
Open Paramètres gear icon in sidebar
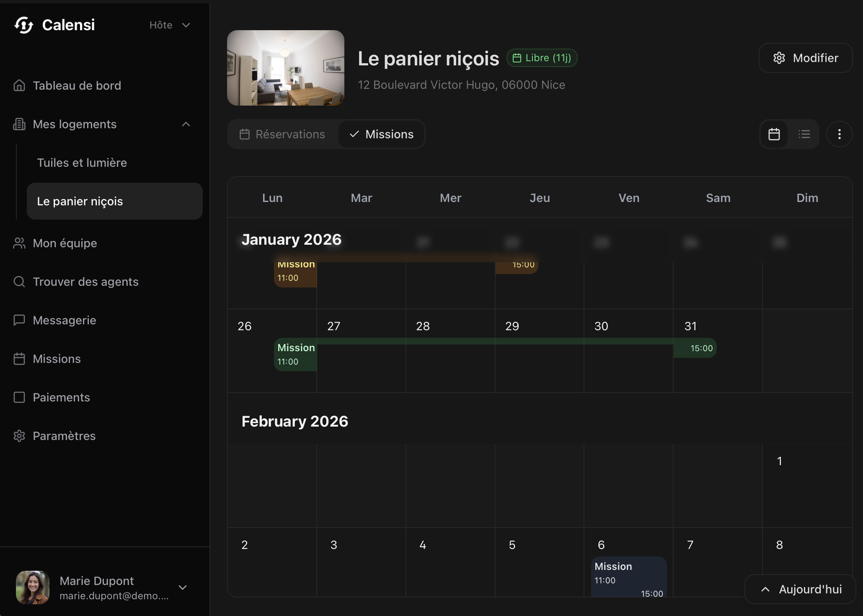coord(19,436)
